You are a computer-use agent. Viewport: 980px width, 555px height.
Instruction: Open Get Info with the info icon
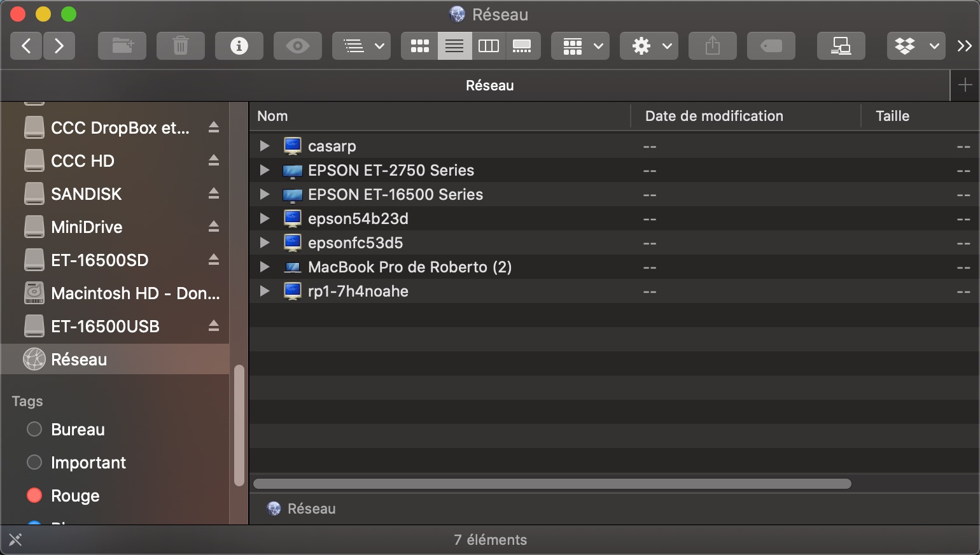[x=239, y=46]
